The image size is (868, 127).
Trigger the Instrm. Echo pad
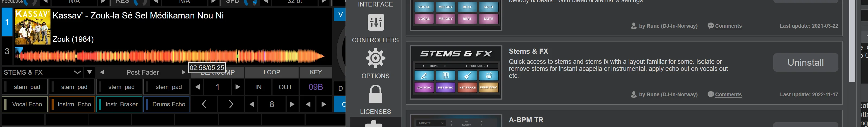(x=72, y=104)
